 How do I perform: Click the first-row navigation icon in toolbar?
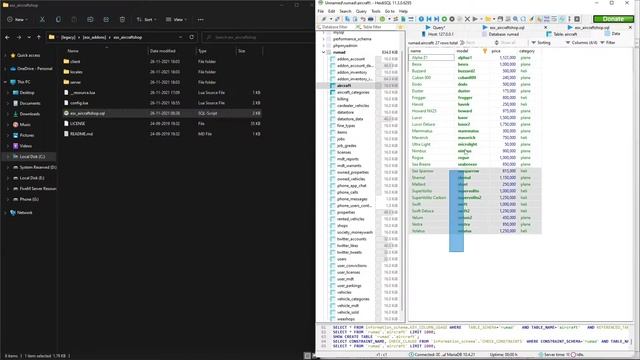point(429,19)
